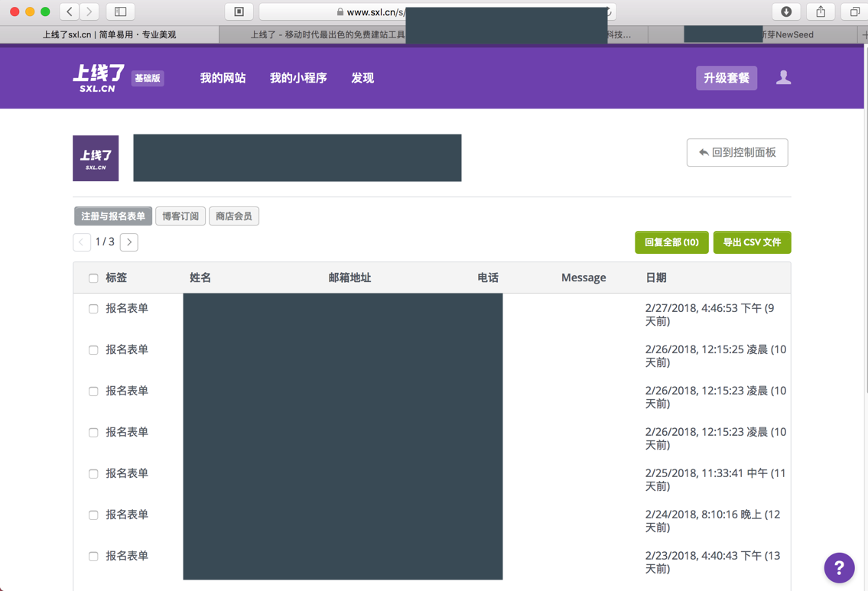Switch to 博客订阅 tab
The width and height of the screenshot is (868, 591).
(x=180, y=216)
